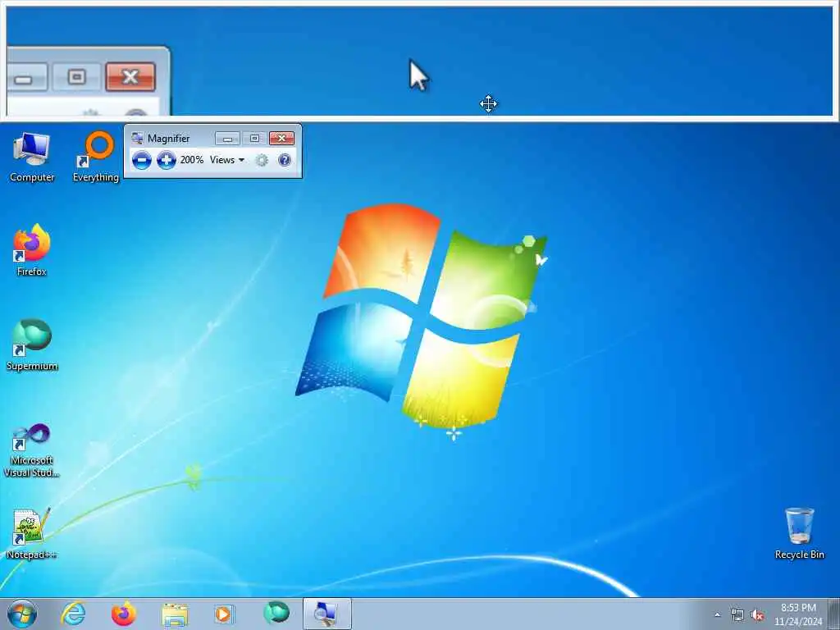This screenshot has height=630, width=840.
Task: Click the Magnifier title bar icon
Action: (x=137, y=138)
